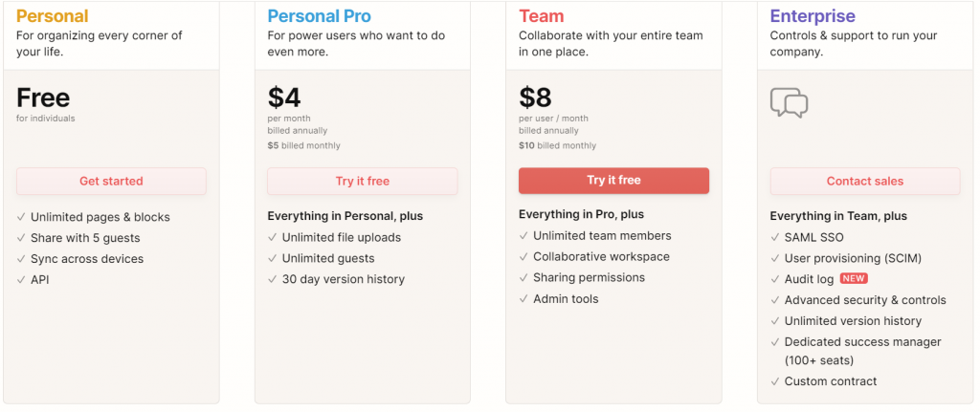Click the Audit log feature text
Viewport: 980px width, 412px height.
(x=809, y=279)
